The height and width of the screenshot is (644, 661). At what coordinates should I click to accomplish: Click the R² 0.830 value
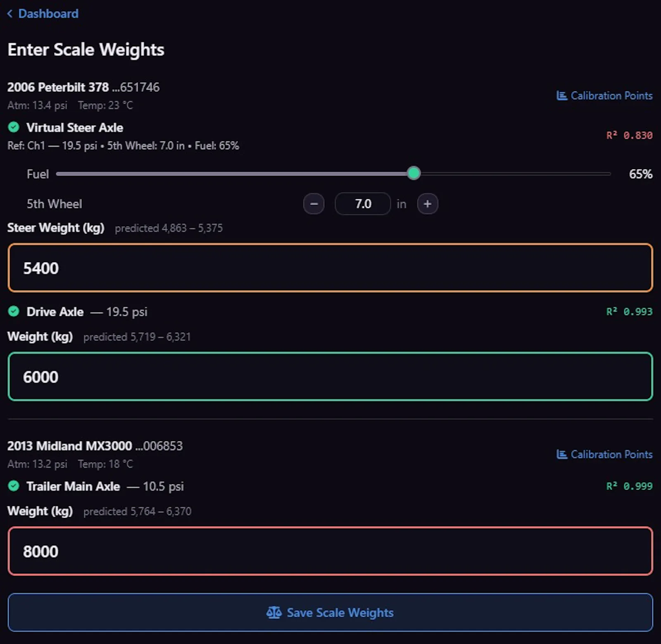(x=629, y=135)
